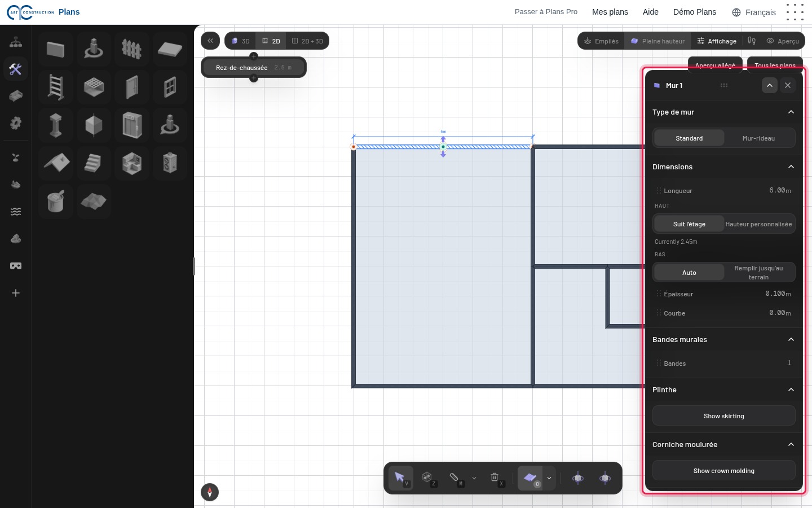The width and height of the screenshot is (812, 508).
Task: Toggle Pleine hauteur display mode
Action: tap(658, 41)
